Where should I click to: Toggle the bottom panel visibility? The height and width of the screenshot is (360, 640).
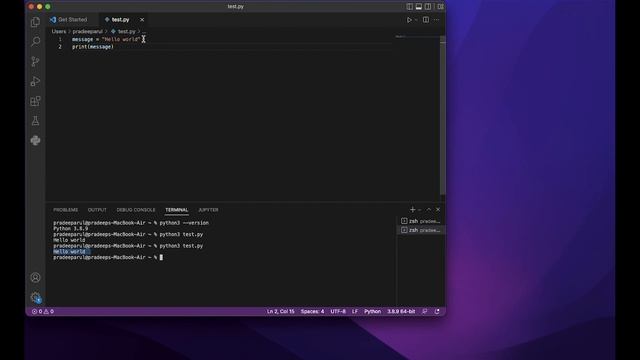[x=419, y=7]
